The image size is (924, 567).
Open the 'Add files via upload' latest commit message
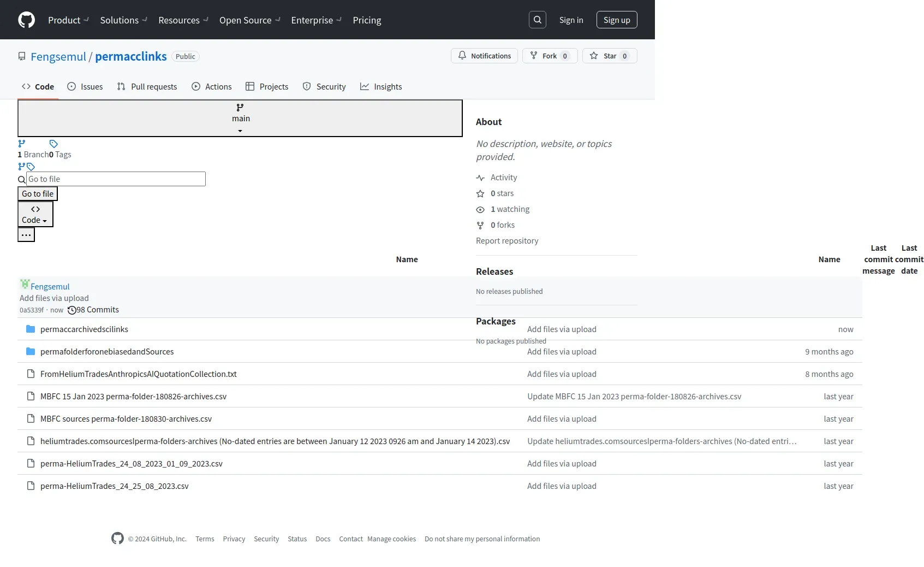(x=54, y=298)
